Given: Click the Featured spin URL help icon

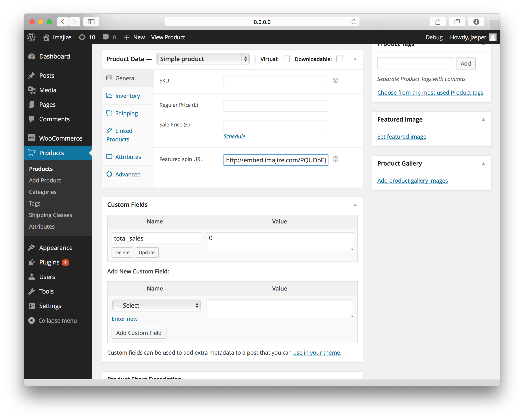Looking at the screenshot, I should (x=335, y=159).
